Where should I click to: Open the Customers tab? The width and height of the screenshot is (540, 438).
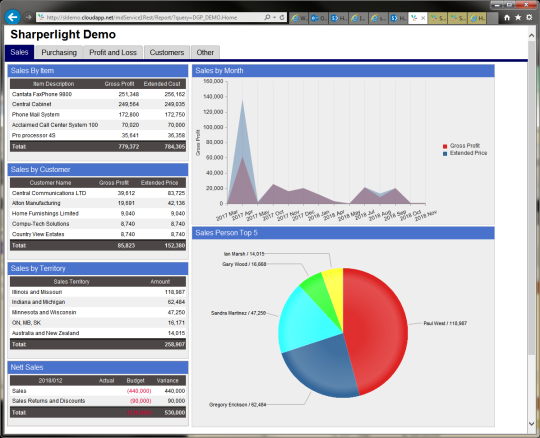click(167, 52)
